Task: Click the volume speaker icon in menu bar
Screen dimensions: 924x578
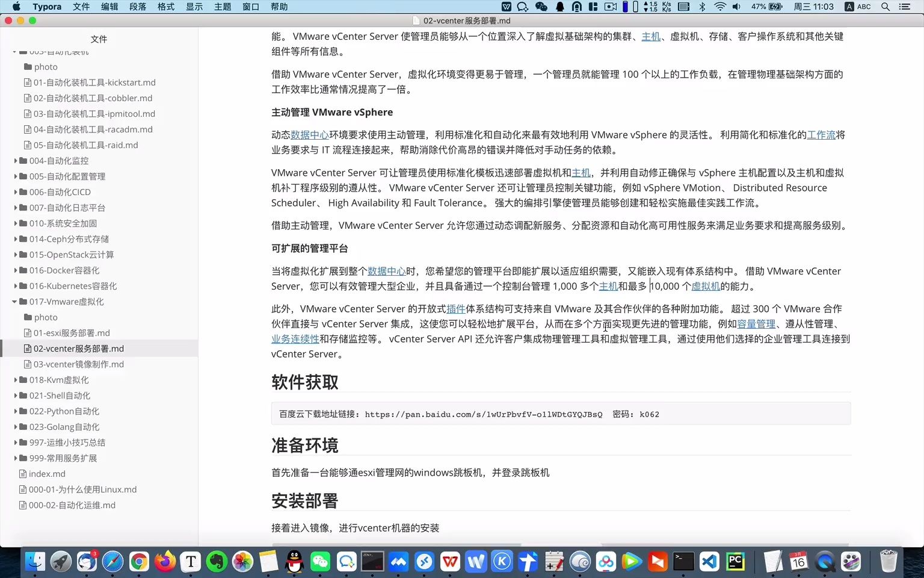Action: tap(737, 7)
